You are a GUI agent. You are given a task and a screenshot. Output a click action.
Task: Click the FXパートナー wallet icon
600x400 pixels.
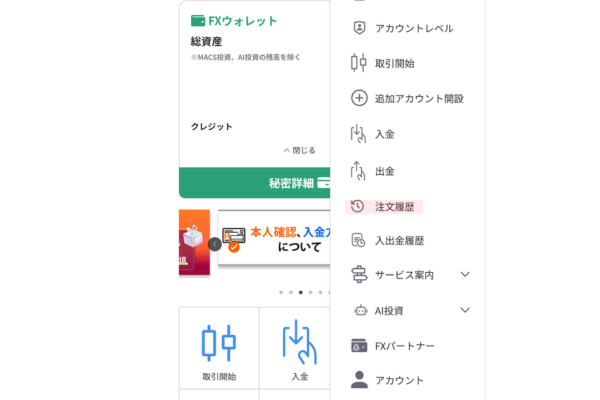359,346
